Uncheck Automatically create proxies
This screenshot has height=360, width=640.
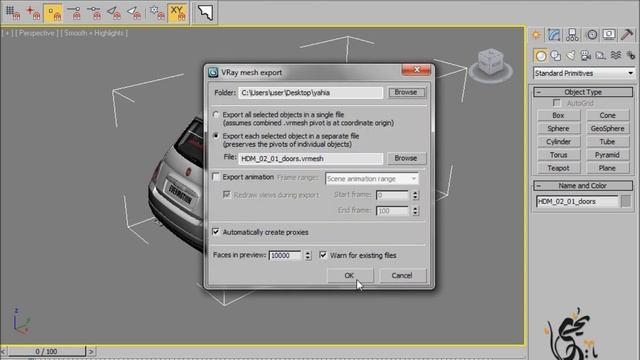pos(216,232)
